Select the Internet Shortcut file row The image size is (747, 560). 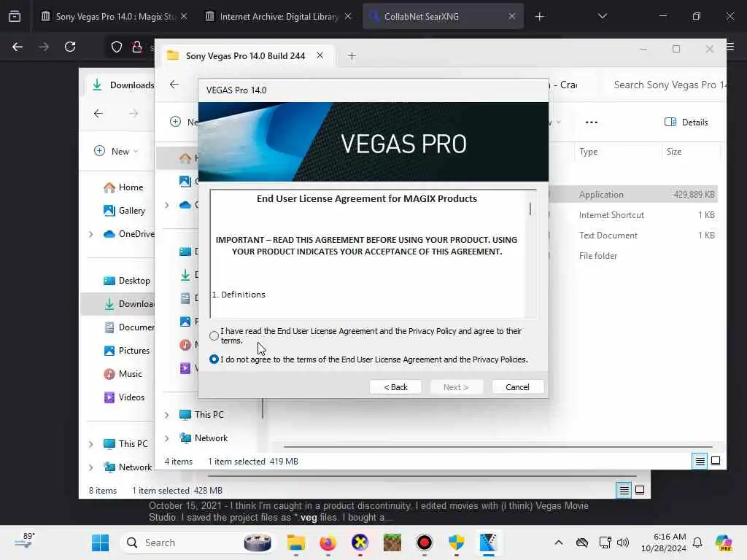[x=632, y=215]
